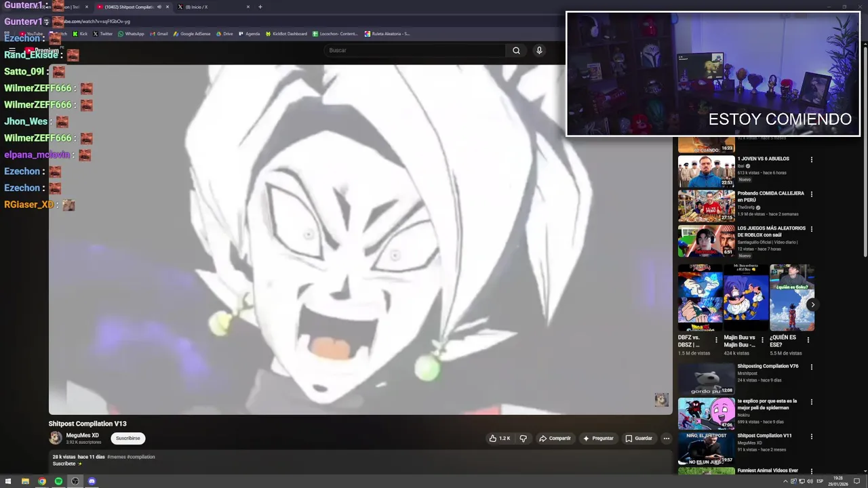Open options for ¿QUIÉN ES ESE? short

[808, 340]
